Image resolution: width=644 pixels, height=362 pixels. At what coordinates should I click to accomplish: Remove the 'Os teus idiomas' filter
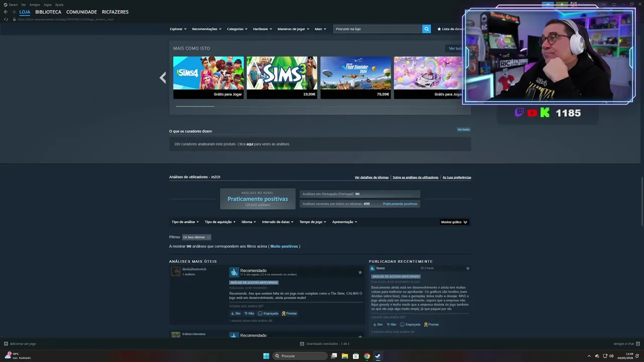pos(208,237)
